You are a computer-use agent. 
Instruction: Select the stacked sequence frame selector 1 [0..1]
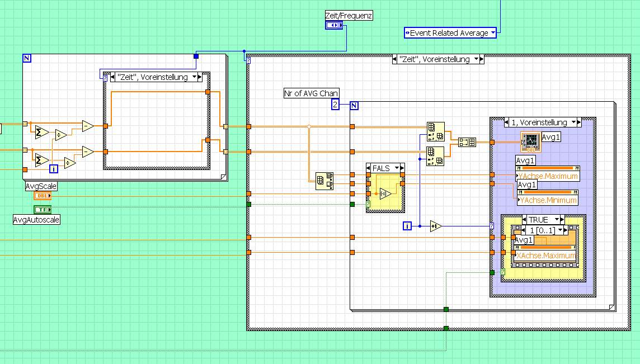[544, 230]
